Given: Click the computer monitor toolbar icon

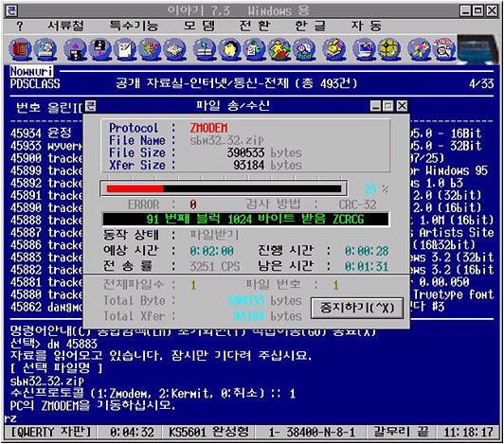Looking at the screenshot, I should coord(364,49).
